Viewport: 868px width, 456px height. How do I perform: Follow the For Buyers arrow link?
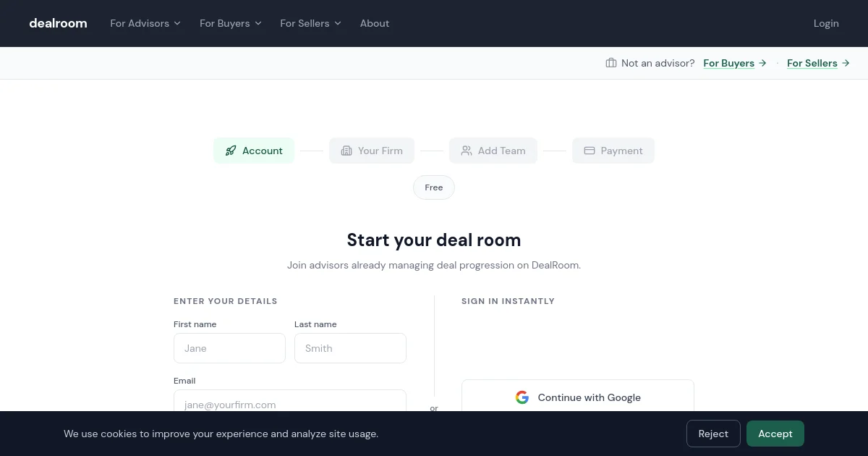pyautogui.click(x=735, y=63)
